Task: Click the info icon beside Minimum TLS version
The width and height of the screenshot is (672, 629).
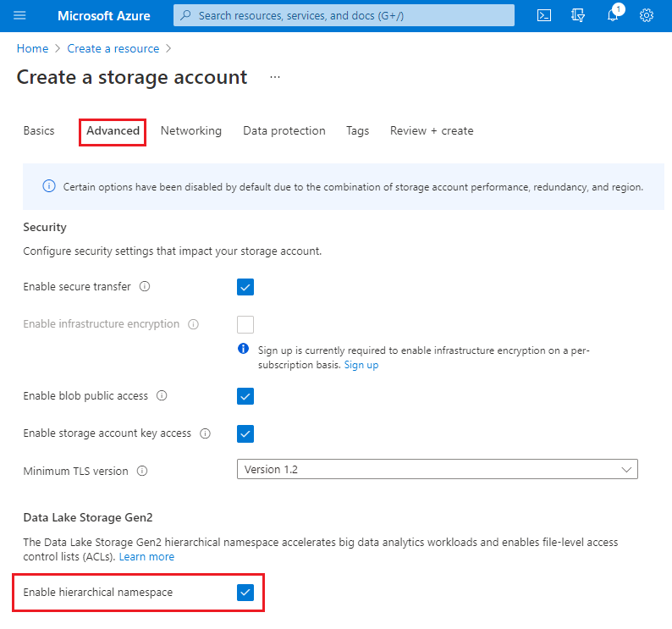Action: 142,471
